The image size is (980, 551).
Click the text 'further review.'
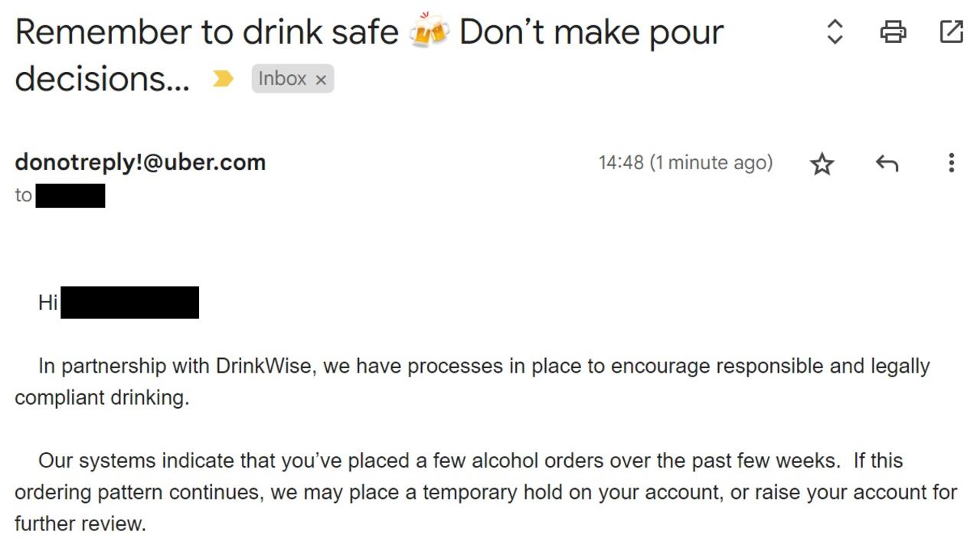pos(80,524)
